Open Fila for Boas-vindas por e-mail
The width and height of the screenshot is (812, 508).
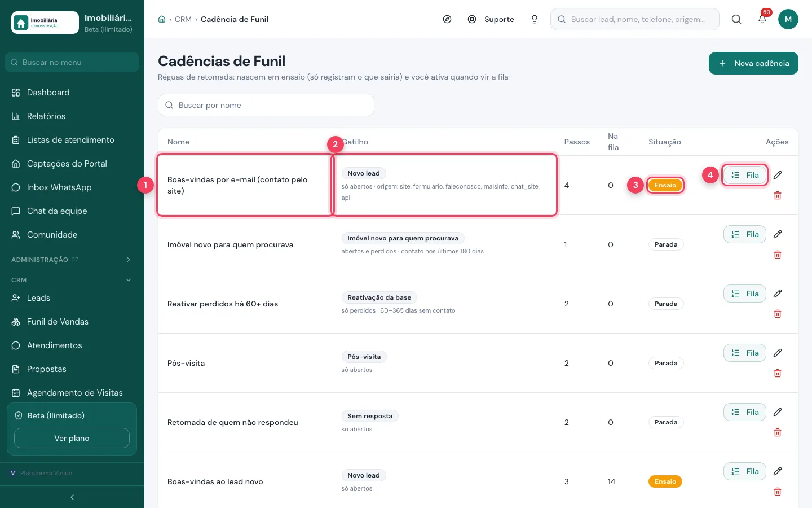pyautogui.click(x=745, y=175)
